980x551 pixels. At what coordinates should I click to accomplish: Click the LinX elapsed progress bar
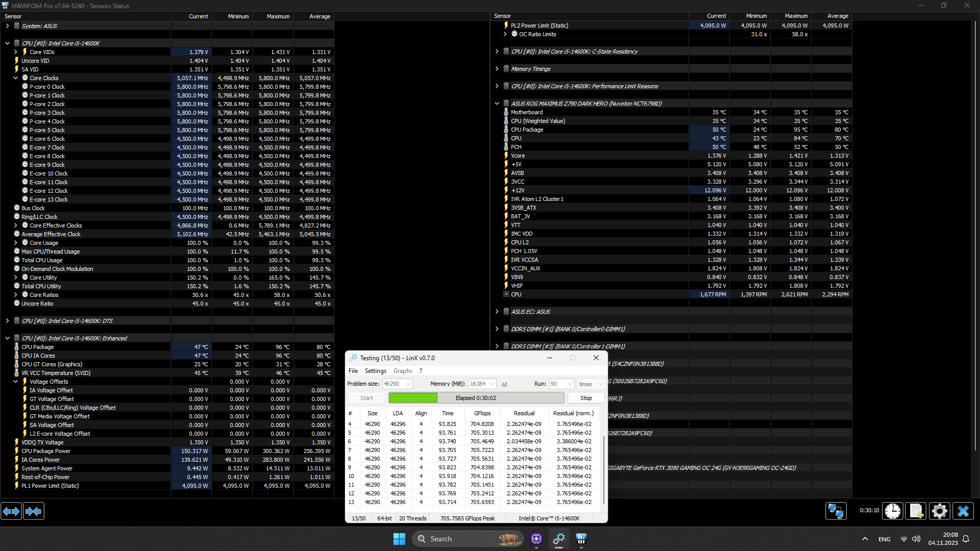tap(476, 398)
